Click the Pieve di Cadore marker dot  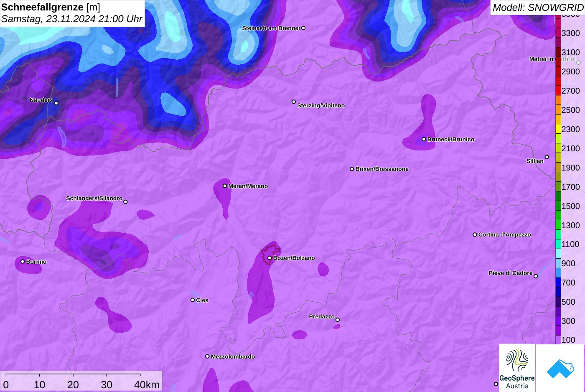536,276
